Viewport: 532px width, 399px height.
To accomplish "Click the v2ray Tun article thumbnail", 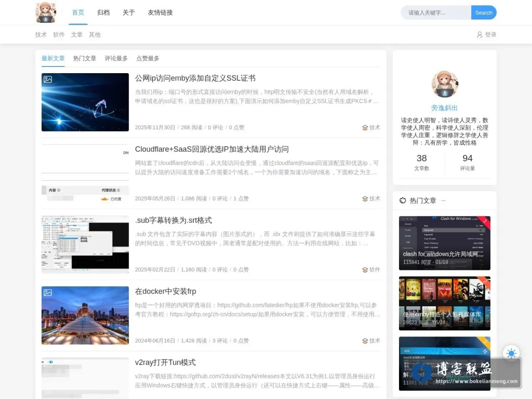I will [x=85, y=378].
